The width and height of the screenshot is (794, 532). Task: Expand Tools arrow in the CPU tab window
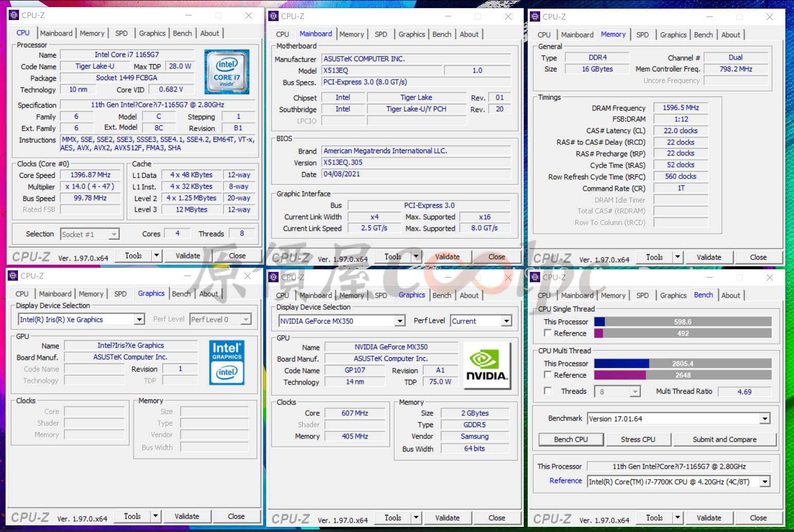(x=157, y=255)
